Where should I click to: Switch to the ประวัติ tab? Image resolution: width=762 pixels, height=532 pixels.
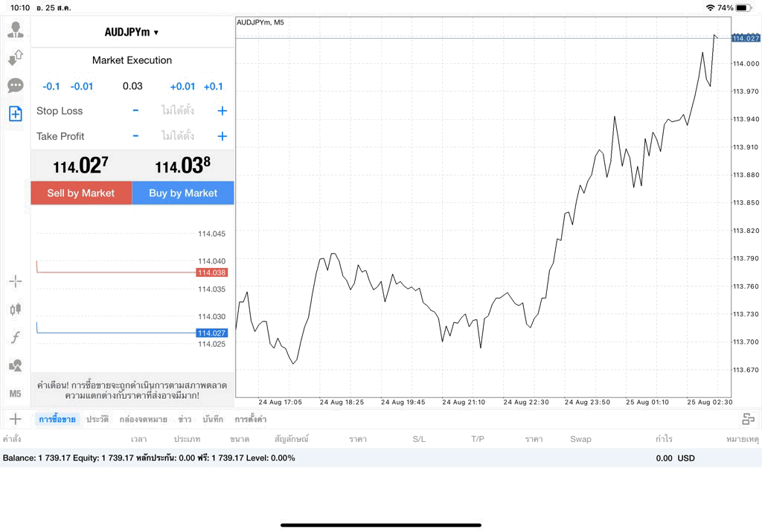pos(97,420)
